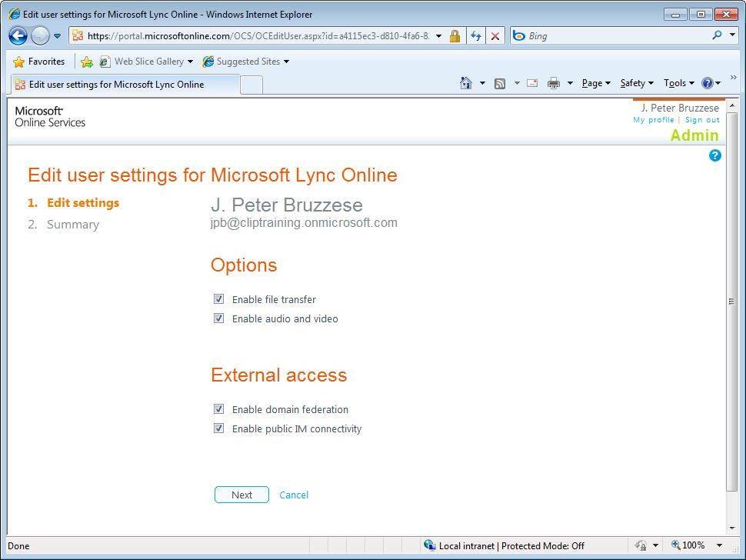Screen dimensions: 746x560
Task: Click the Suggested Sites IE icon
Action: 208,62
